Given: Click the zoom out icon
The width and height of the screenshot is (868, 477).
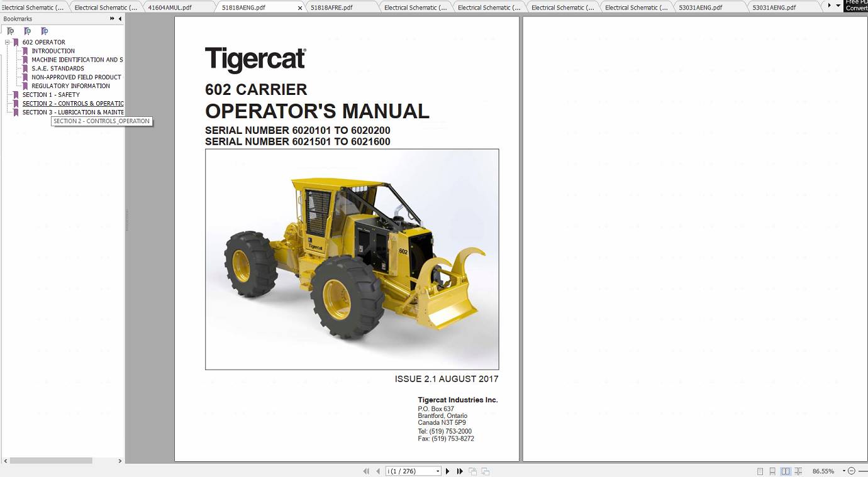Looking at the screenshot, I should [x=852, y=471].
